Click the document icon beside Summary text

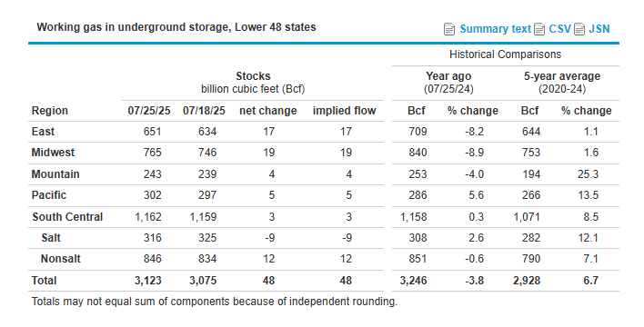coord(449,30)
